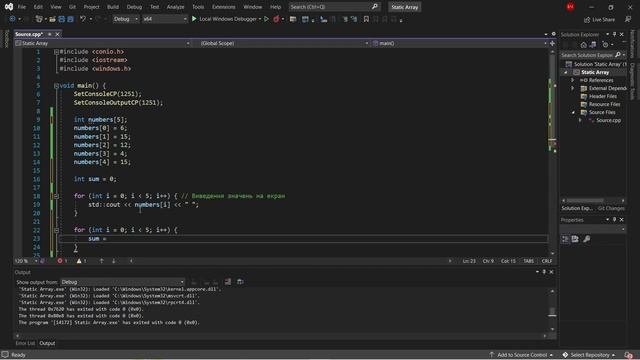Screen dimensions: 640x360
Task: Open the Debug menu
Action: (x=134, y=7)
